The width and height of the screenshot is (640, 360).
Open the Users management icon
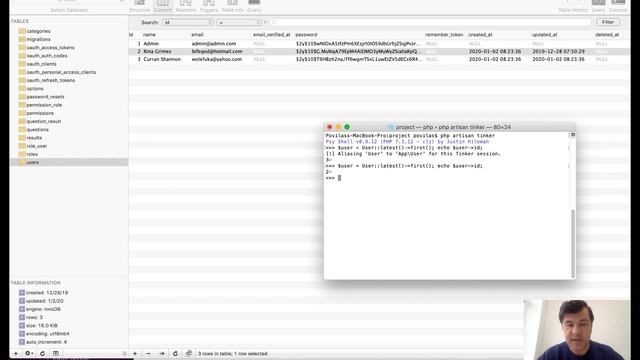click(x=598, y=6)
